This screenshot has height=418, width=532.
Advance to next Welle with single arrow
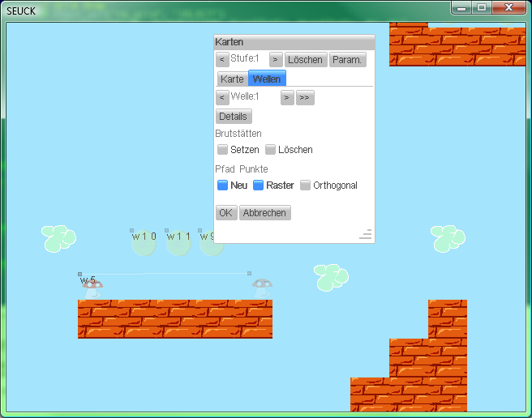pyautogui.click(x=287, y=98)
